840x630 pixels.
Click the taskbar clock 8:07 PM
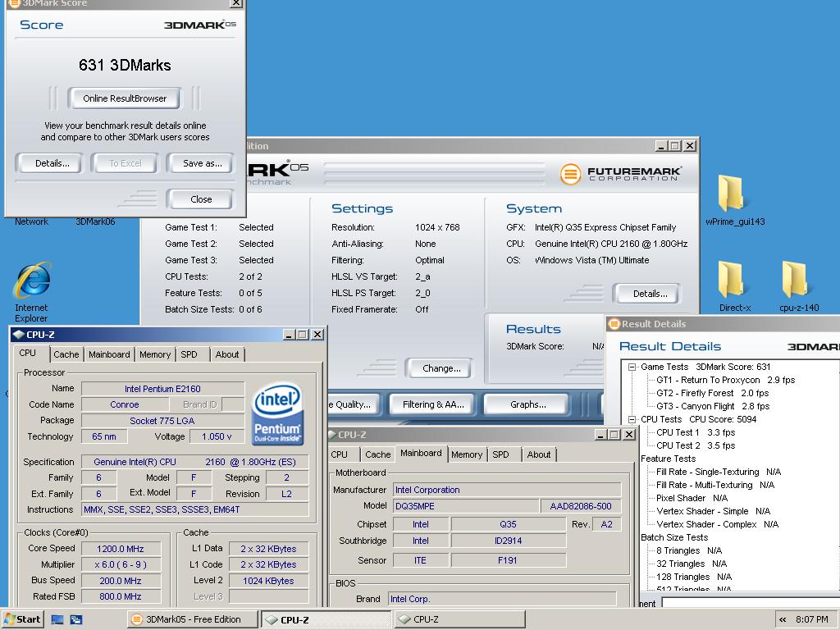[x=811, y=619]
